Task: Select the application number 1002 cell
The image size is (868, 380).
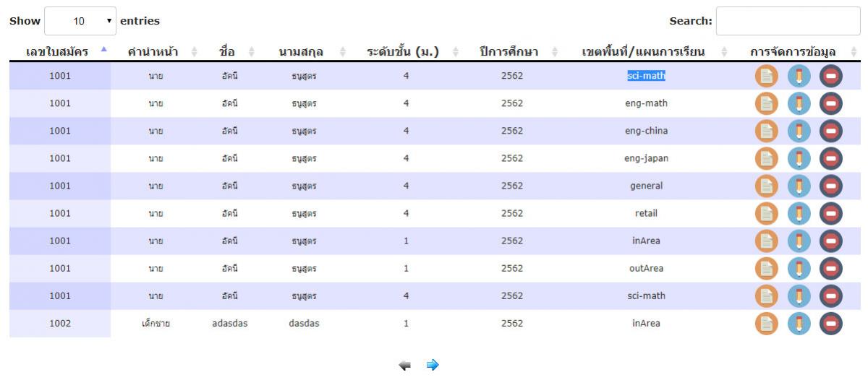Action: [60, 324]
